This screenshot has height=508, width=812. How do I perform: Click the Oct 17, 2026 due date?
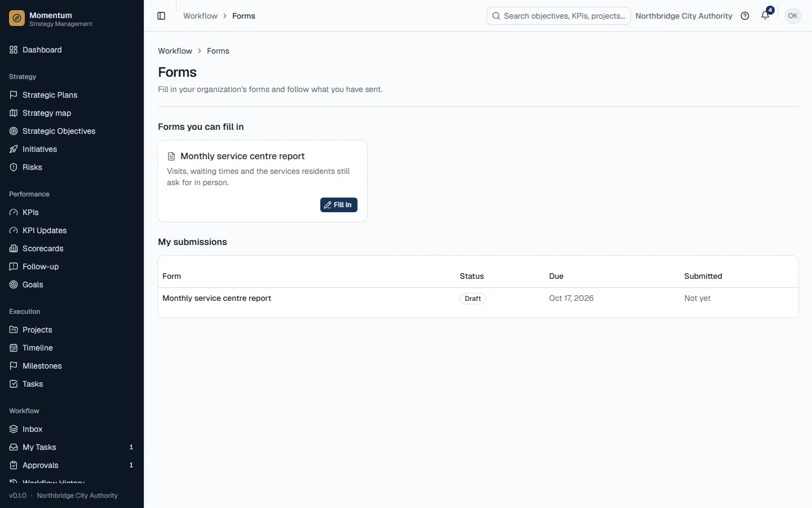coord(571,298)
